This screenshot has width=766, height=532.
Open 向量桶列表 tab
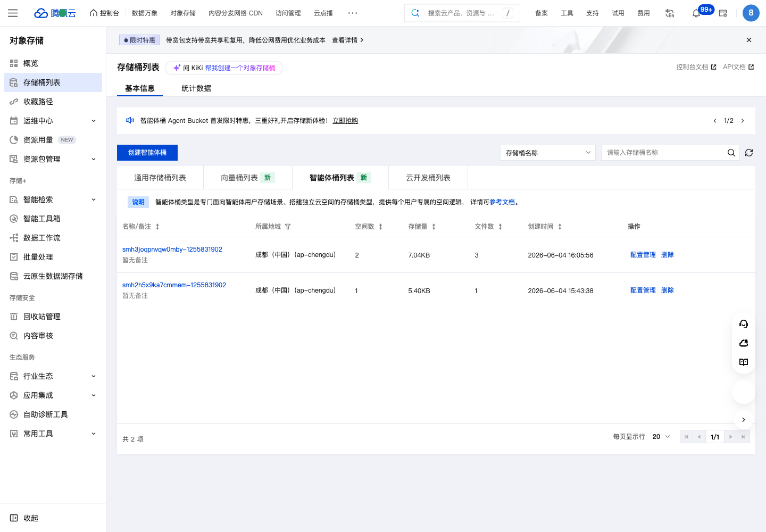(248, 178)
